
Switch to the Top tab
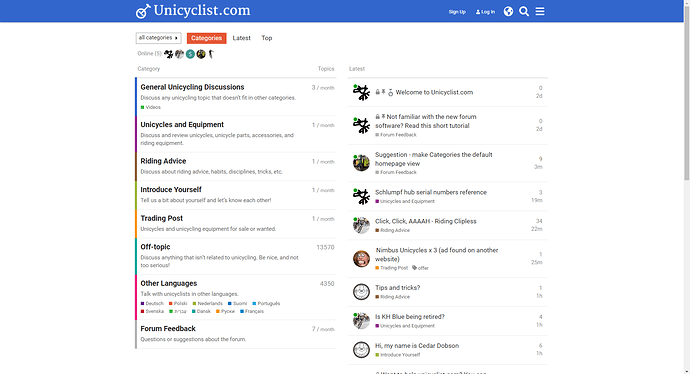(x=267, y=38)
